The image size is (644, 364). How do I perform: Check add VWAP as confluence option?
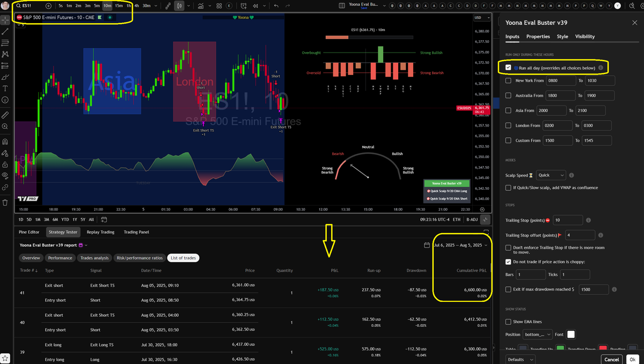[509, 188]
